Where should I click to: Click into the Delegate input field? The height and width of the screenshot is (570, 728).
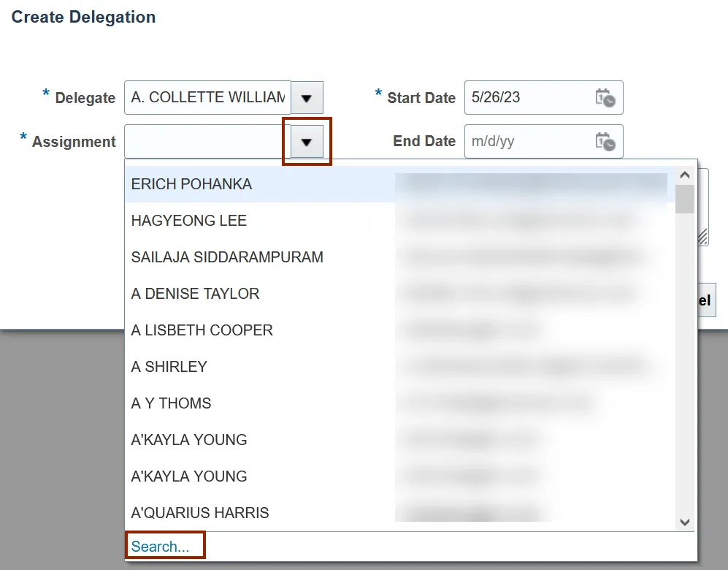[207, 98]
